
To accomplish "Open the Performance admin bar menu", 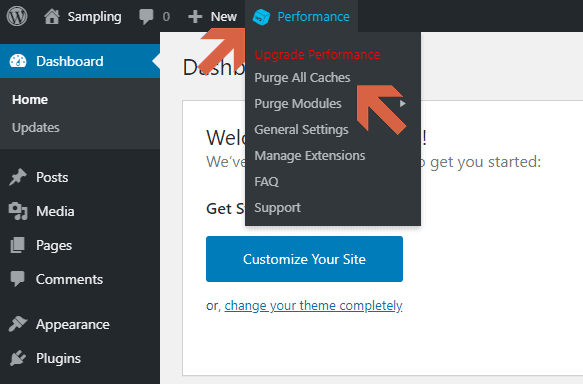I will 313,17.
